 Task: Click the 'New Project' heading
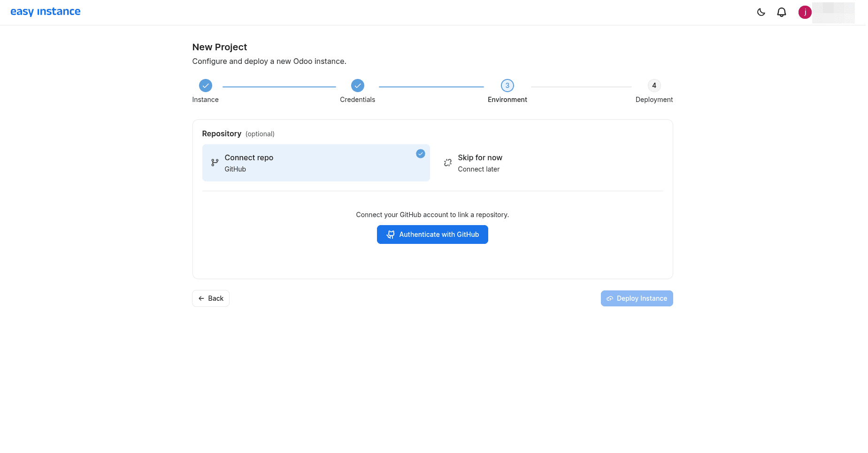(220, 47)
